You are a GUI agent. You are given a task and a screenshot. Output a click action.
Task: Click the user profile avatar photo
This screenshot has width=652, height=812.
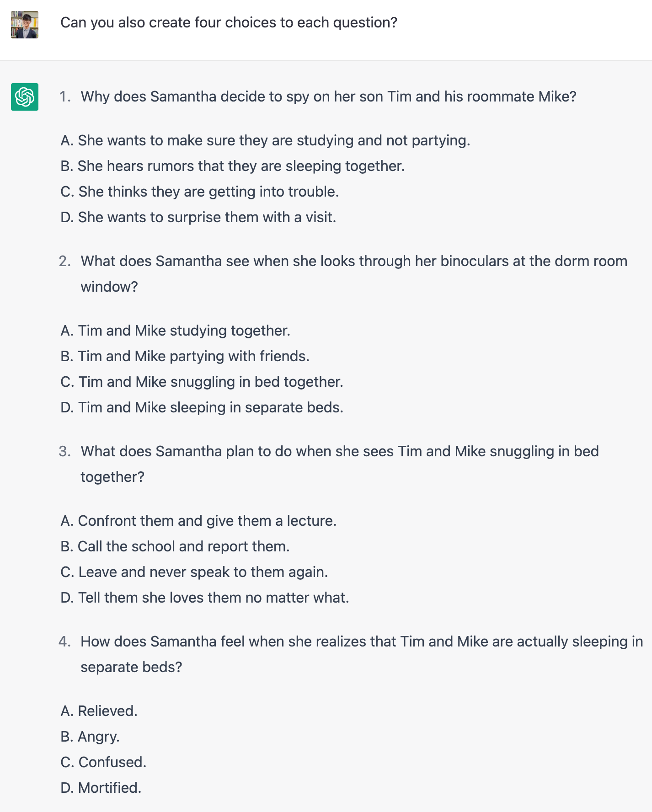click(25, 25)
